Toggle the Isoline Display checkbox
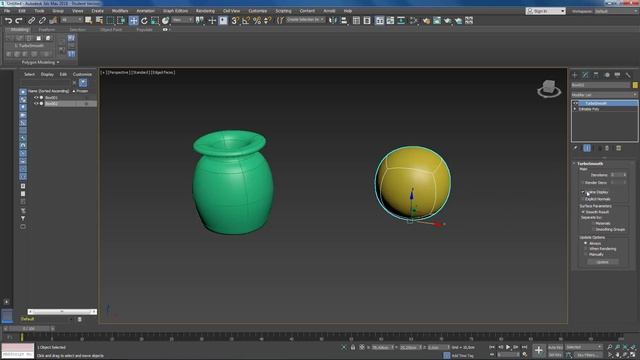Image resolution: width=640 pixels, height=360 pixels. point(583,192)
